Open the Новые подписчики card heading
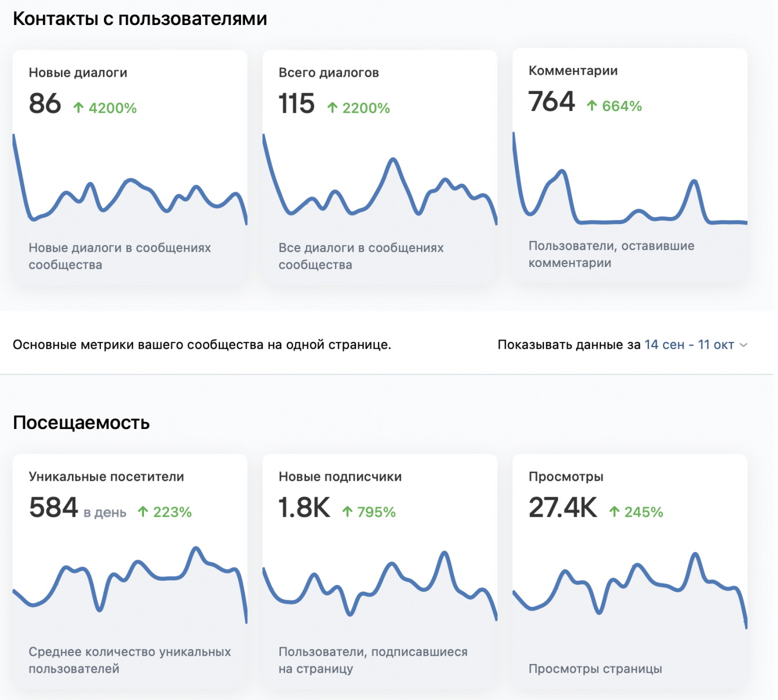This screenshot has width=778, height=700. pos(340,477)
